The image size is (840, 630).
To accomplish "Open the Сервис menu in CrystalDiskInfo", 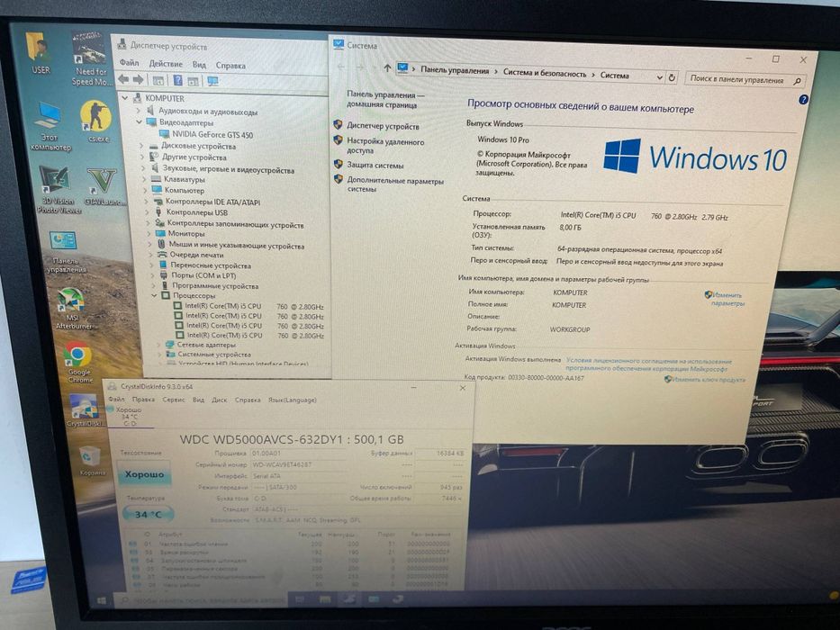I will pyautogui.click(x=174, y=400).
